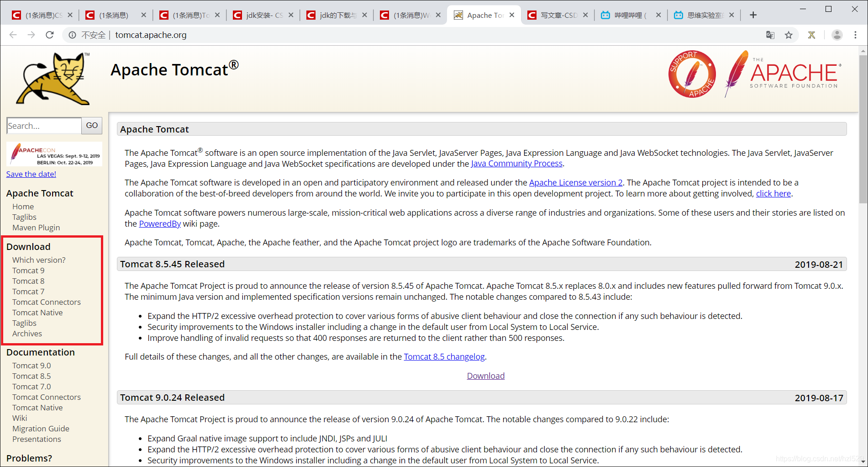Open Home in the sidebar

[x=23, y=207]
